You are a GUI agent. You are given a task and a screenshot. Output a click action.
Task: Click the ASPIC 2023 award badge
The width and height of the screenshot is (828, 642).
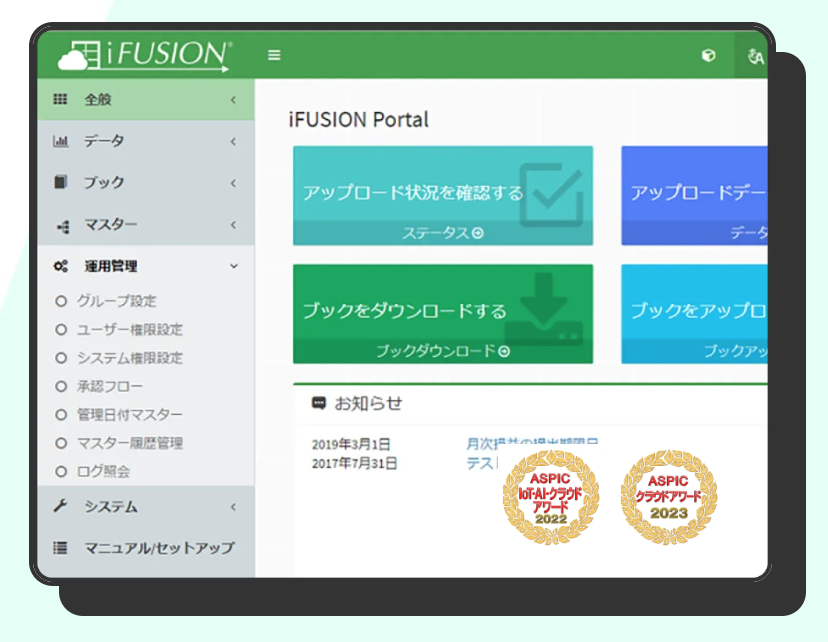(669, 497)
